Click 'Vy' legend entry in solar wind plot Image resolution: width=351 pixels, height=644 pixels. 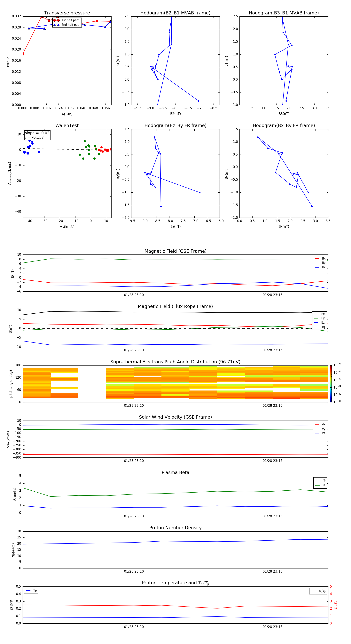320,429
